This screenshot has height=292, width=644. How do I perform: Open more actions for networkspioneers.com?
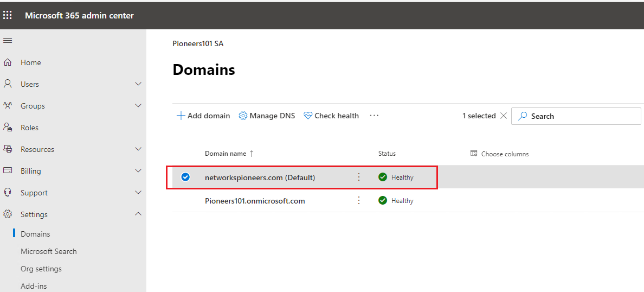(x=358, y=177)
